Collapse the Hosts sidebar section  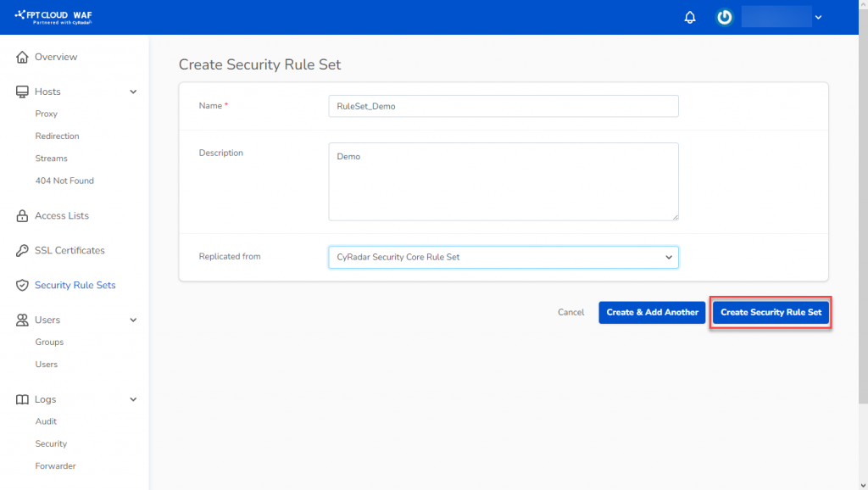click(x=133, y=92)
